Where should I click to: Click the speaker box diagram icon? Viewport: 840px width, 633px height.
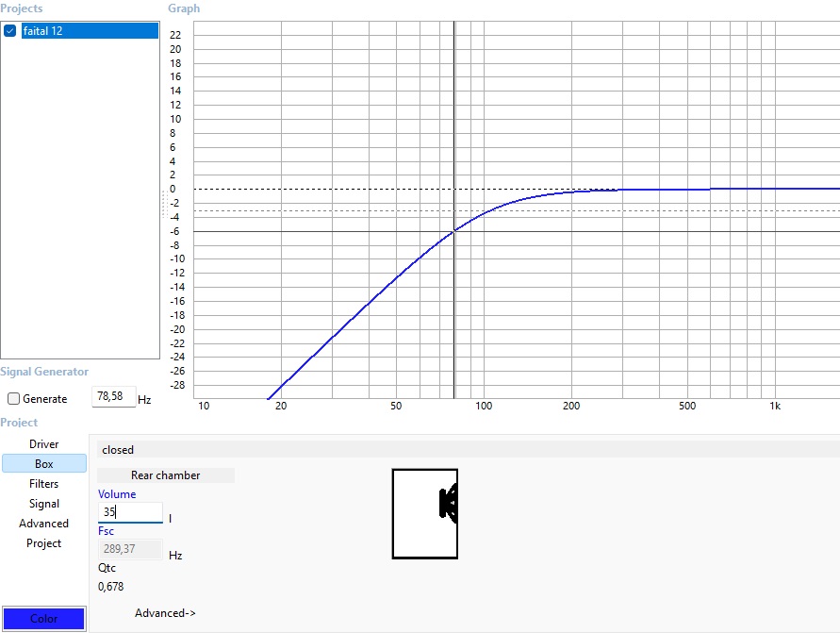click(425, 513)
